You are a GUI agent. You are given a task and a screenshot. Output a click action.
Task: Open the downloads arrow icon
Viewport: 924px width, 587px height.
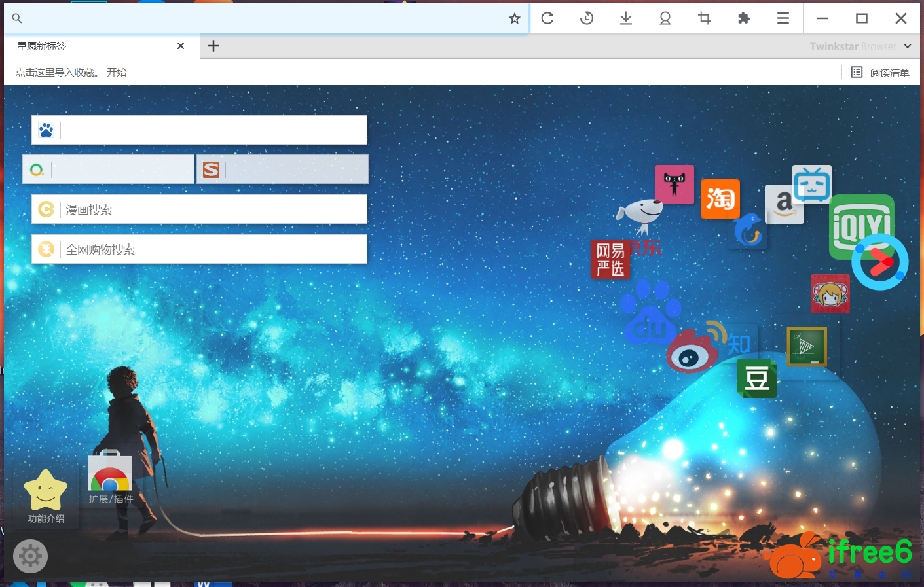pyautogui.click(x=626, y=18)
